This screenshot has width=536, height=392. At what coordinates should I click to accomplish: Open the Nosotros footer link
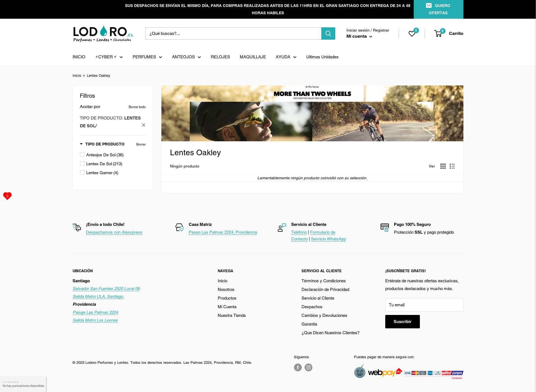(226, 290)
